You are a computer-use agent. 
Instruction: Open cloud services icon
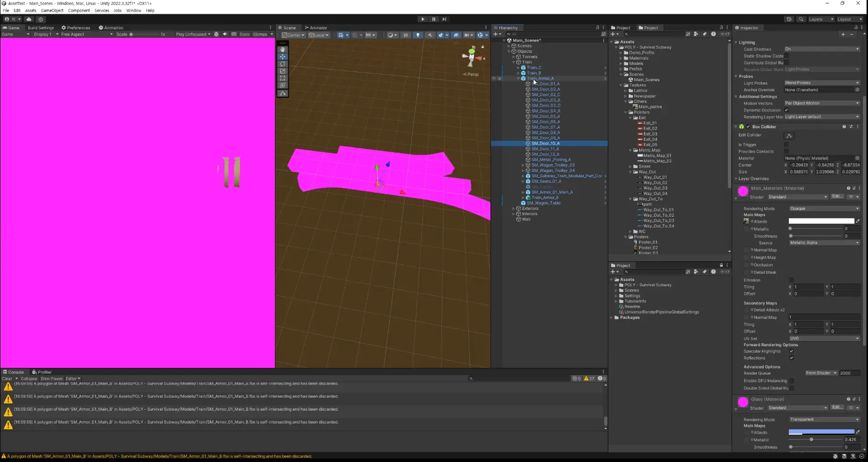pos(29,19)
